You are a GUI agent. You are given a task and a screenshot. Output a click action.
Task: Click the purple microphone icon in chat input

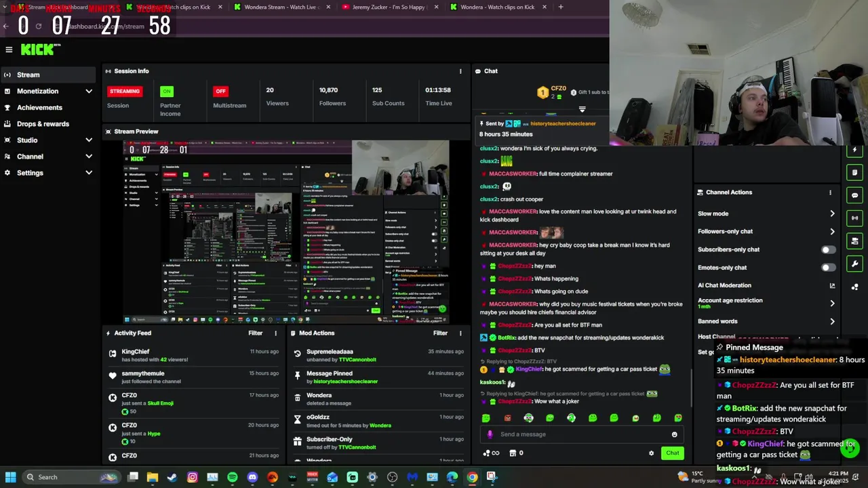tap(490, 434)
